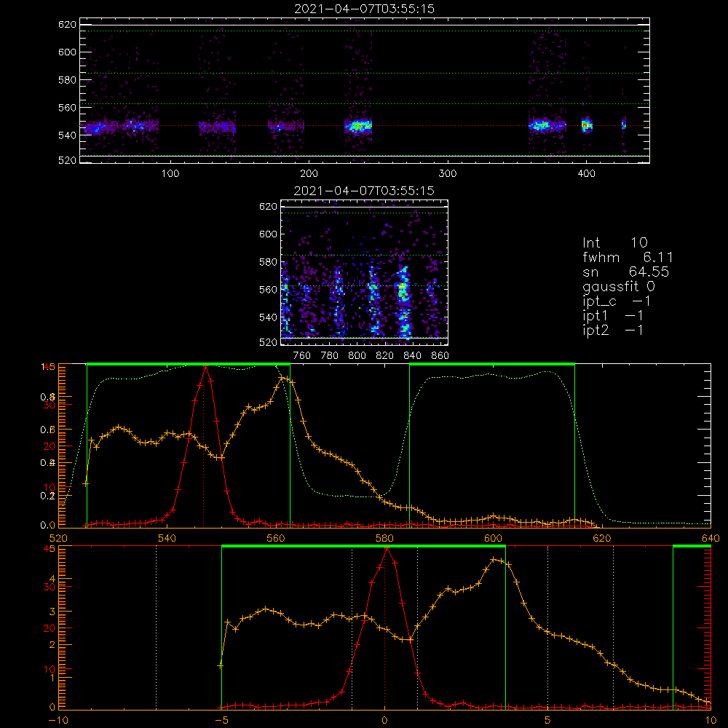
Task: Click the orange curve peak in the bottom plot
Action: [x=494, y=559]
